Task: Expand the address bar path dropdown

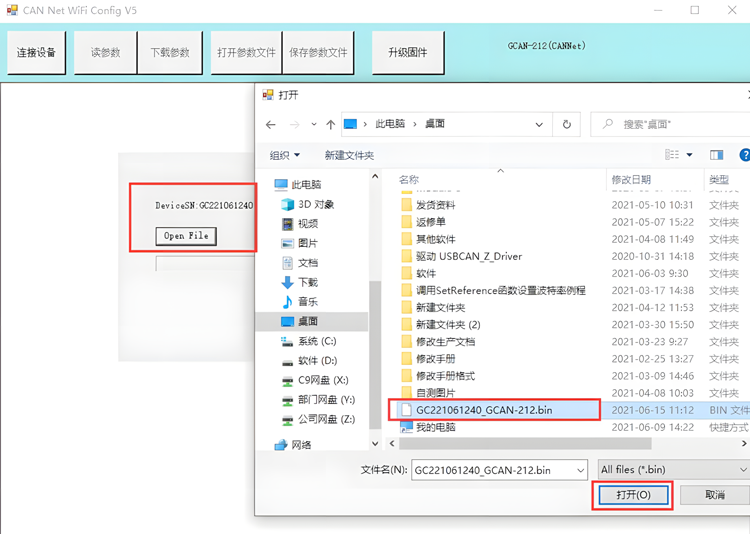Action: (x=540, y=124)
